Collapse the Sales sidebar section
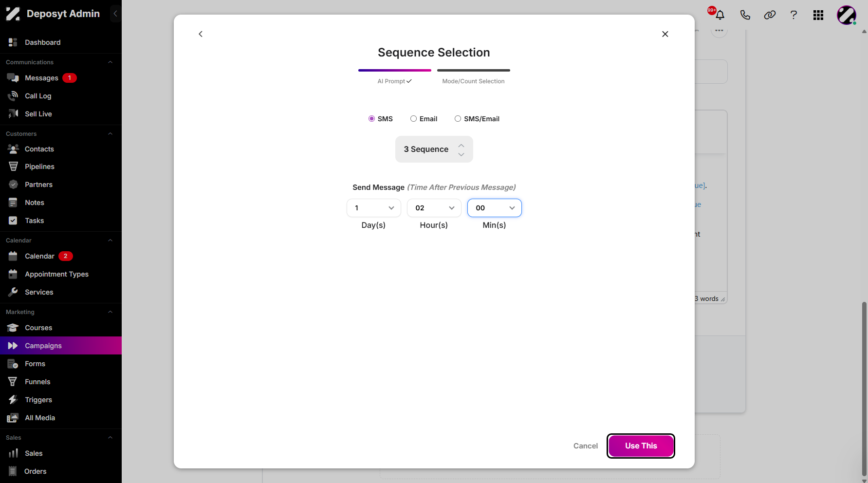The width and height of the screenshot is (868, 483). tap(110, 438)
